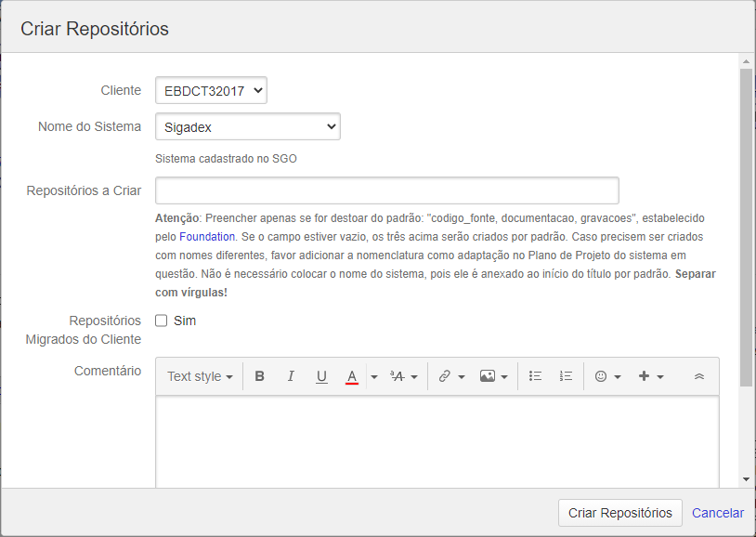The width and height of the screenshot is (756, 537).
Task: Click the Cancelar link
Action: (718, 513)
